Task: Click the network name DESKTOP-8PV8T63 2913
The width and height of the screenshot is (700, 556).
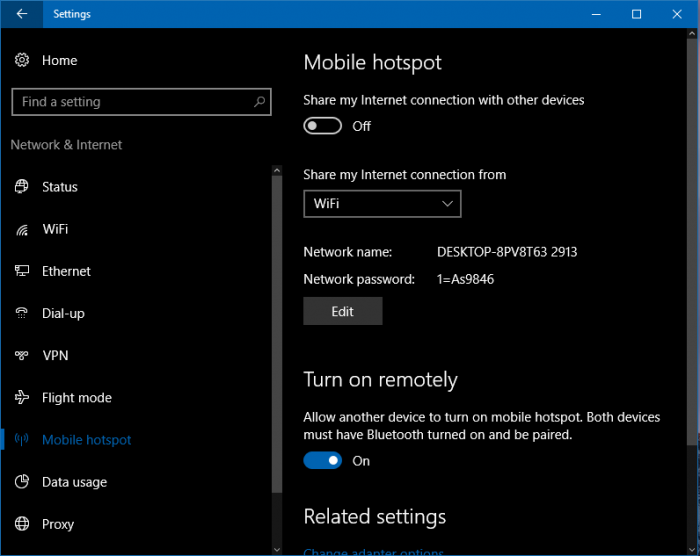Action: [507, 252]
